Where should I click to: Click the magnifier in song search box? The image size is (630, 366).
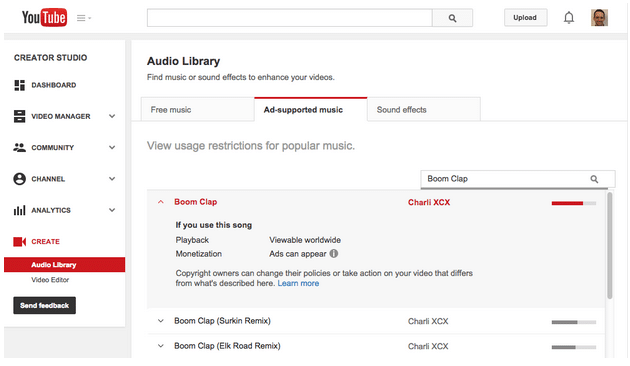[x=594, y=179]
